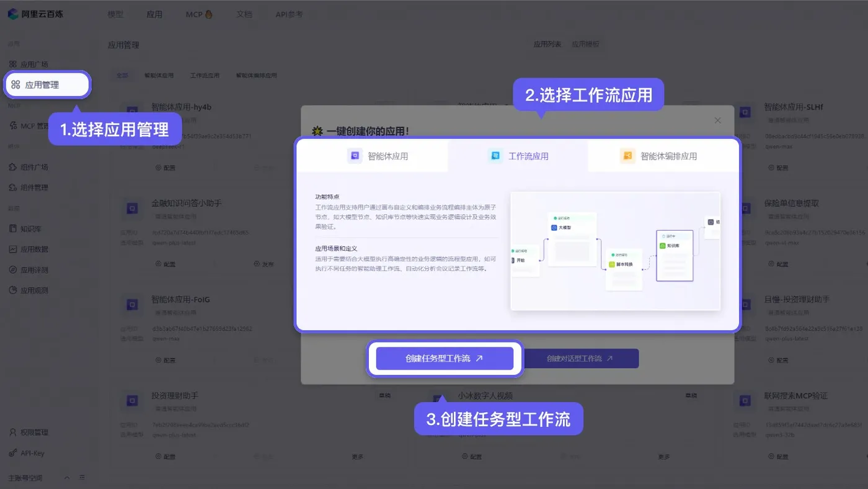Open the 联网搜索MCP验证 app card title
Screen dimensions: 868x489
(796, 395)
